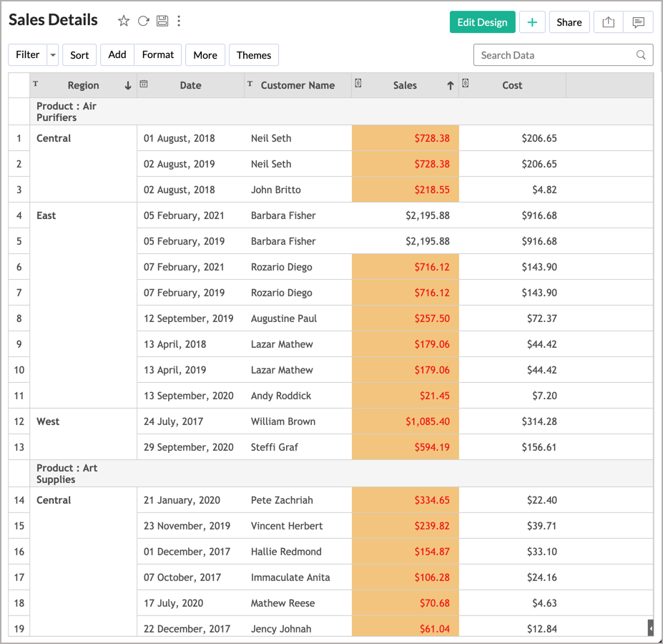The image size is (663, 644).
Task: Click inside the Search Data field
Action: coord(544,54)
